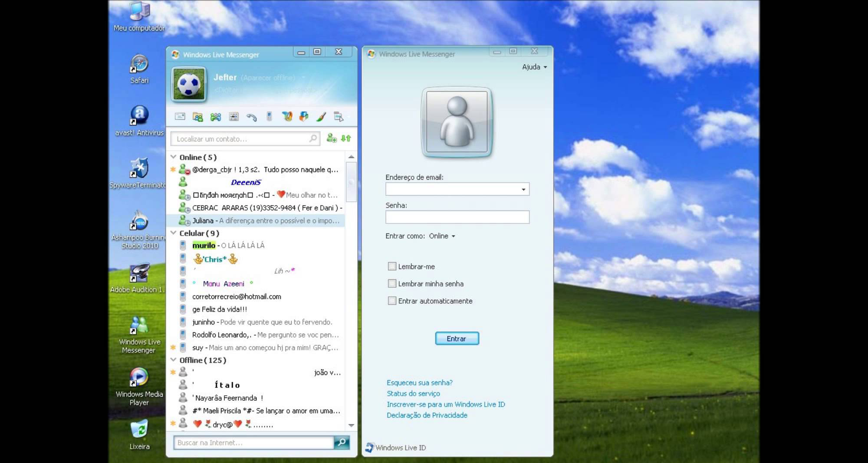Enable the Lembrar-me checkbox
Image resolution: width=868 pixels, height=463 pixels.
pyautogui.click(x=392, y=266)
